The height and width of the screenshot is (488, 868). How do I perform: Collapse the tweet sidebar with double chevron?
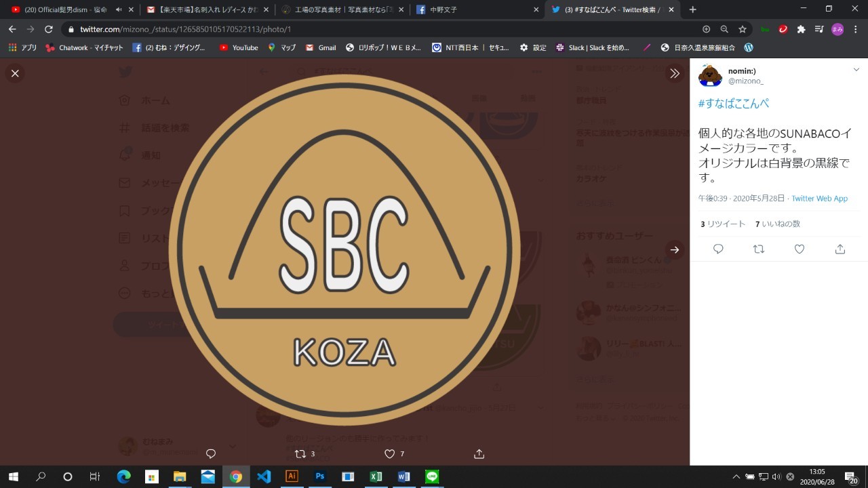(x=675, y=73)
